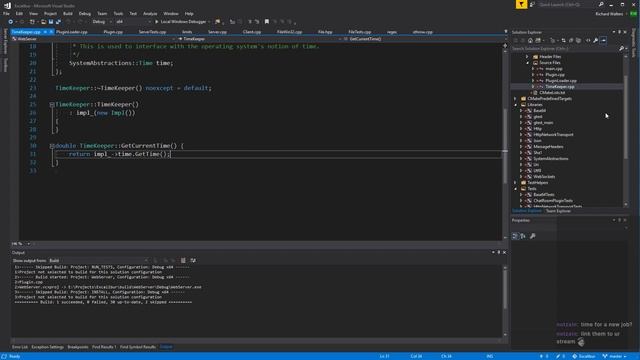Viewport: 640px width, 360px height.
Task: Click the Excalibur repository name in status bar
Action: (x=585, y=356)
